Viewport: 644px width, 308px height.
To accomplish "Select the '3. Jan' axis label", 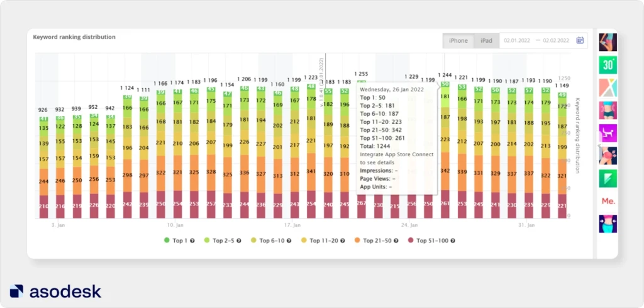I will coord(57,225).
